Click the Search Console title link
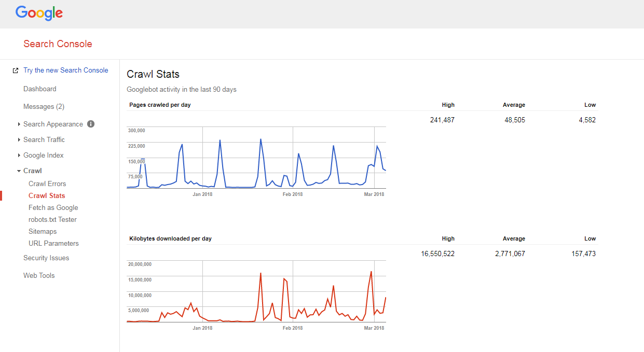 58,44
